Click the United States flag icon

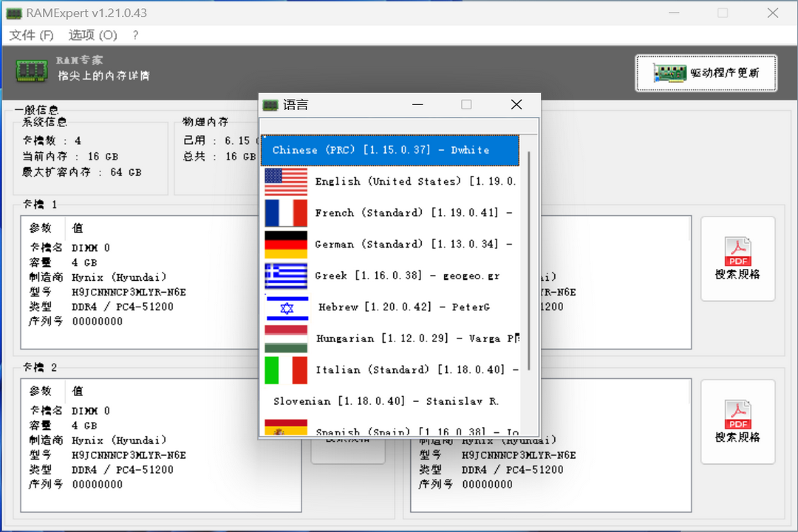coord(286,181)
